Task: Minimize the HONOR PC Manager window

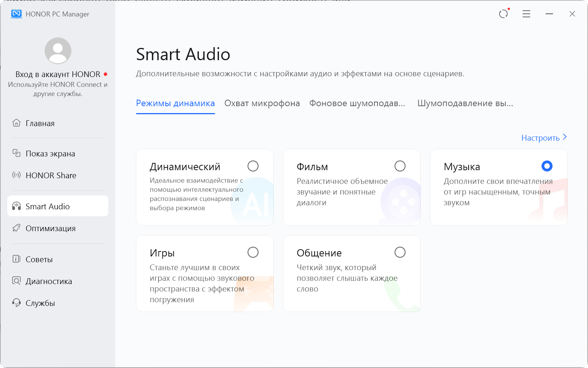Action: point(549,14)
